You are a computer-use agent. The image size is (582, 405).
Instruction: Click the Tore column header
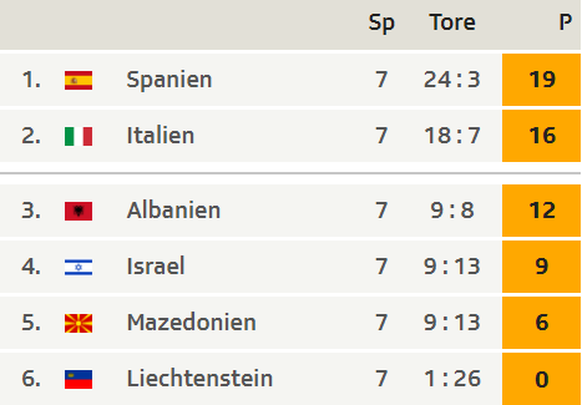[452, 23]
